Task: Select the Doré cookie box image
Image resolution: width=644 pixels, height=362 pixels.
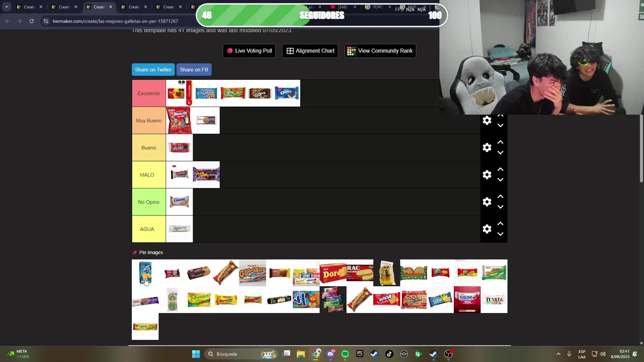Action: pos(333,273)
